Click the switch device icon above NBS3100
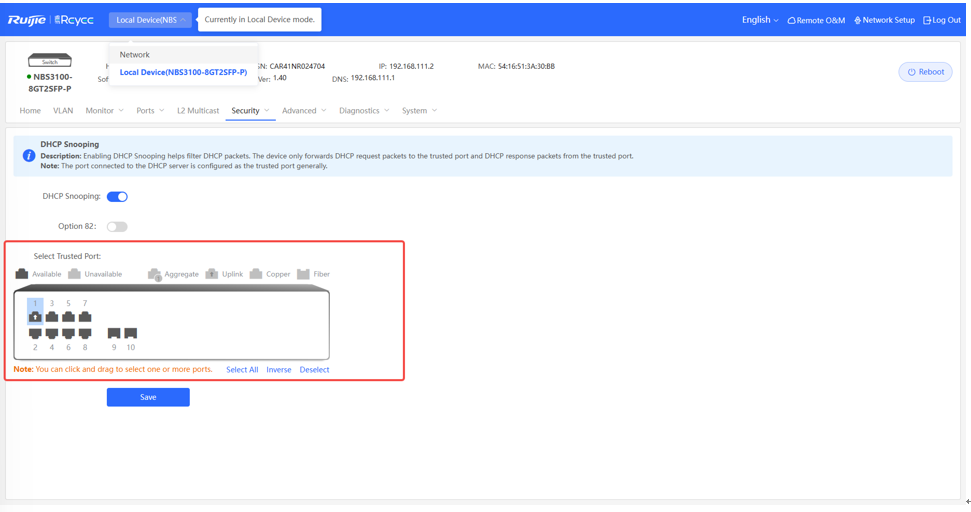 pyautogui.click(x=50, y=61)
